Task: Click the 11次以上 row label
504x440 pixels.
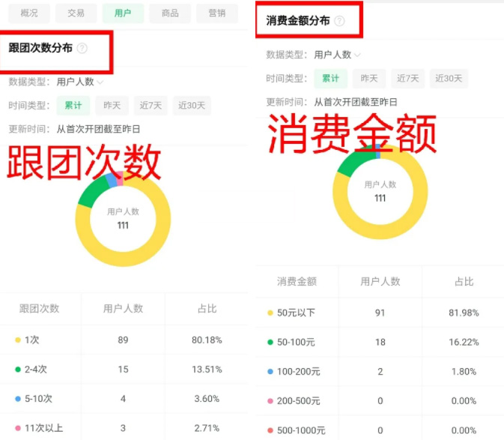Action: point(44,428)
